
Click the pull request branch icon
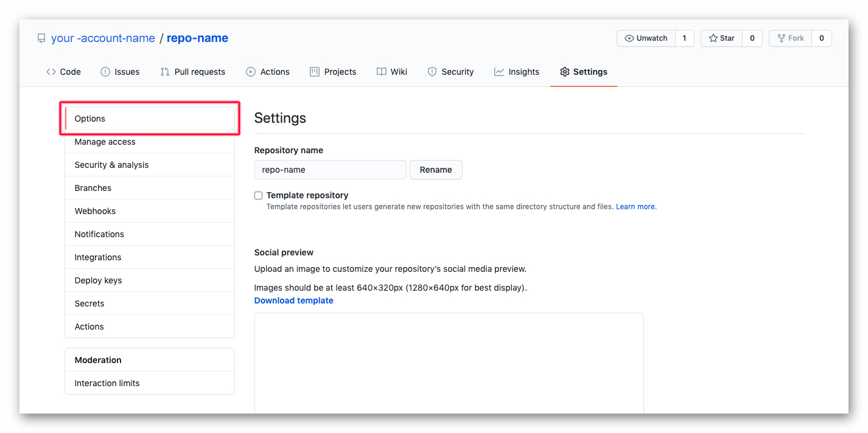click(x=165, y=72)
